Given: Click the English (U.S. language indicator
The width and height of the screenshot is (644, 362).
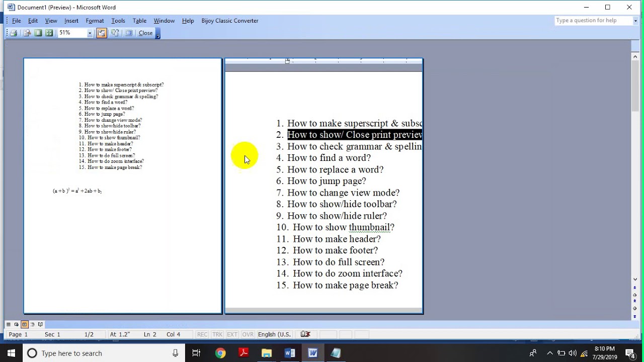Looking at the screenshot, I should pyautogui.click(x=274, y=334).
